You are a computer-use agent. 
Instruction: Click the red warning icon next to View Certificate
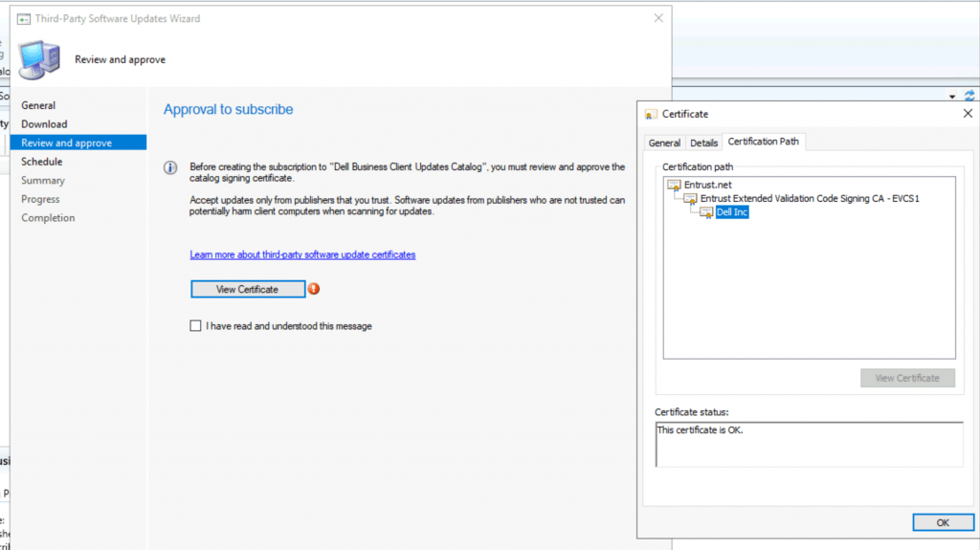tap(314, 289)
